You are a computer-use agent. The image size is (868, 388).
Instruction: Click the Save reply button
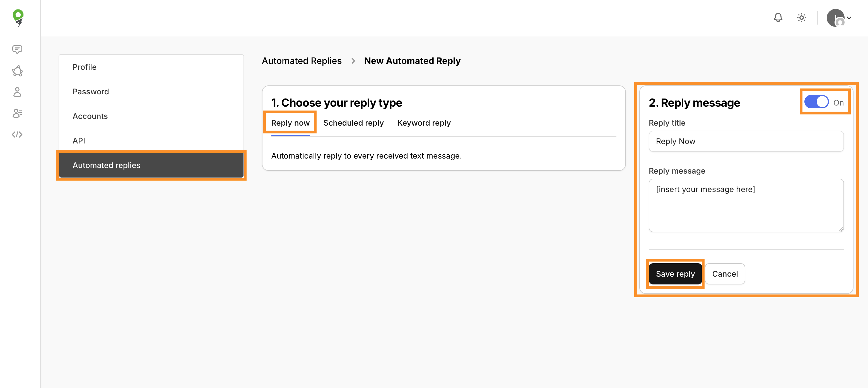tap(675, 274)
